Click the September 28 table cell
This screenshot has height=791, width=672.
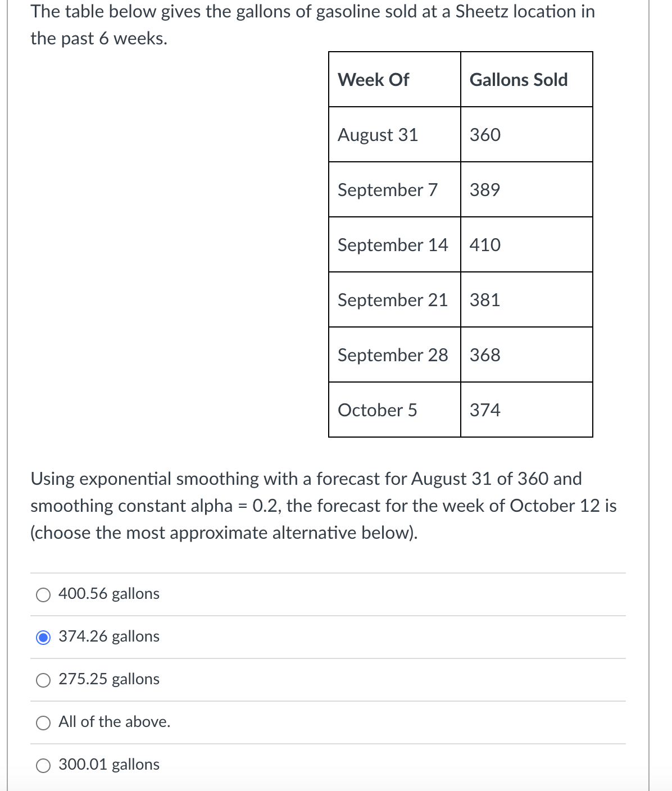click(392, 355)
